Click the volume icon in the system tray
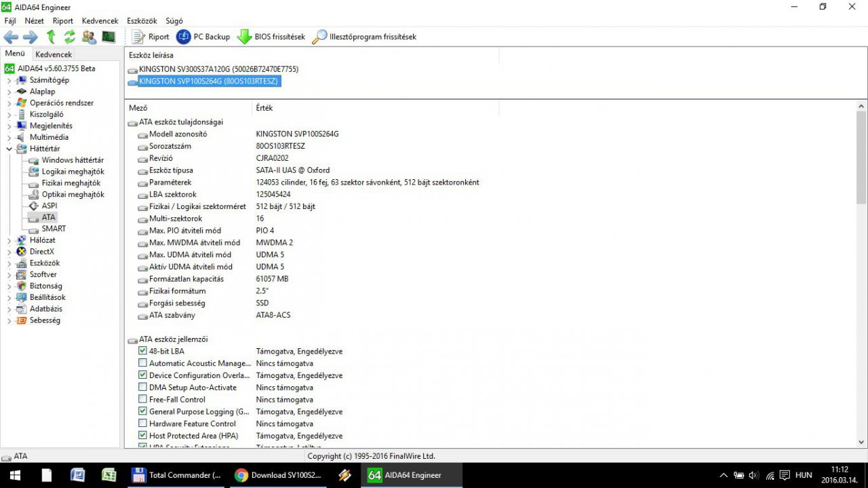 tap(753, 475)
